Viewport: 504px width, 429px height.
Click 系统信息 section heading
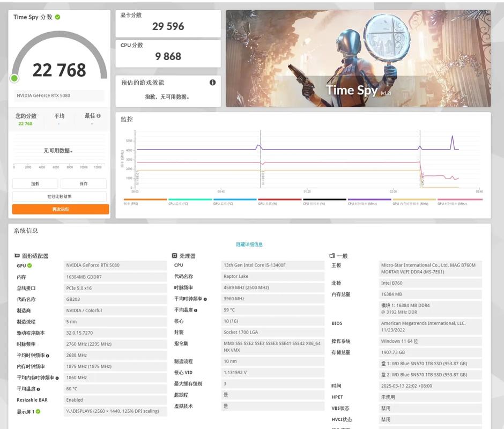[x=26, y=231]
